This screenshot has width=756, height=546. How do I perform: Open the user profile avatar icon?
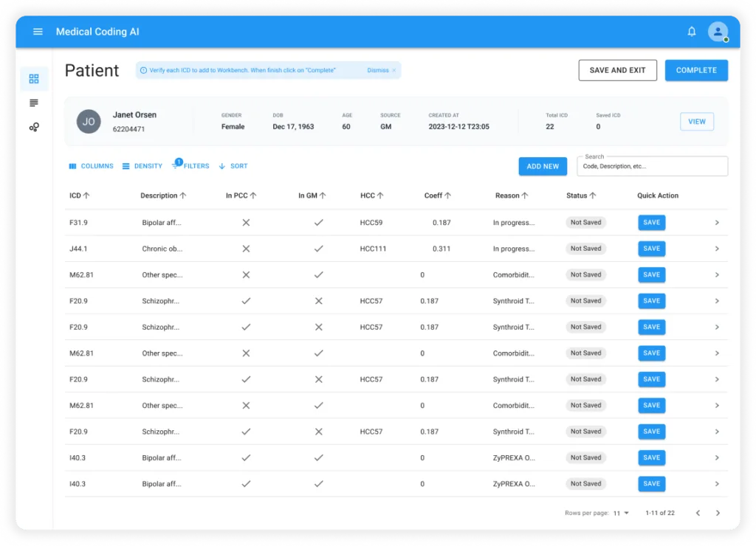(717, 32)
